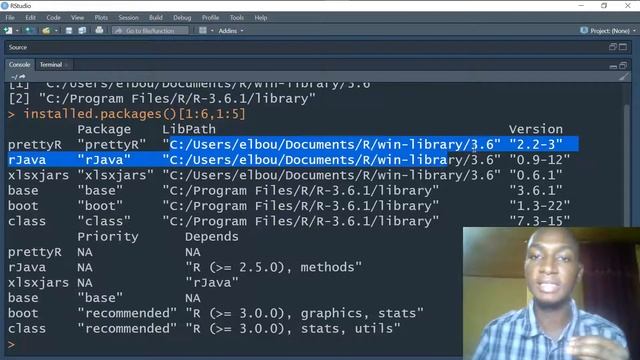
Task: Open the Help menu
Action: tap(261, 18)
